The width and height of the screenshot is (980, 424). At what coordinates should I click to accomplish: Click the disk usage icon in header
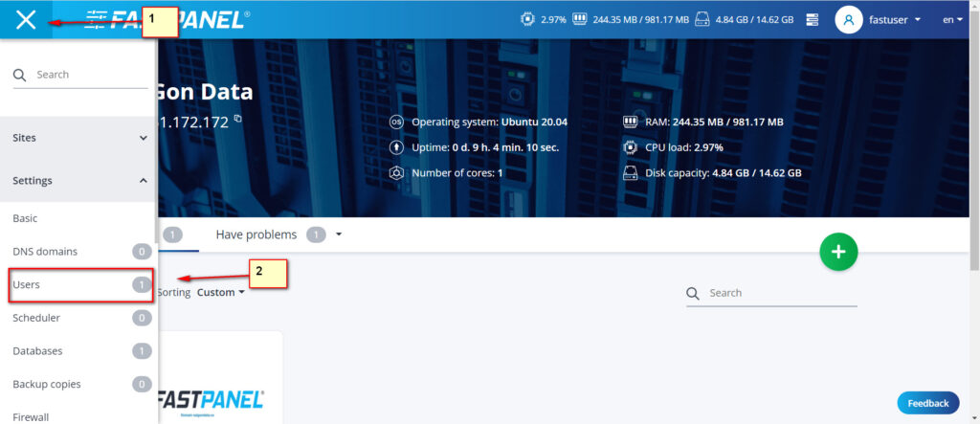tap(702, 19)
